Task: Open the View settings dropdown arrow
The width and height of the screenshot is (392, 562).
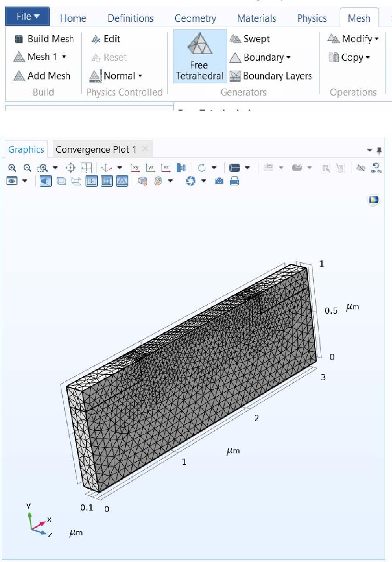Action: pos(24,181)
